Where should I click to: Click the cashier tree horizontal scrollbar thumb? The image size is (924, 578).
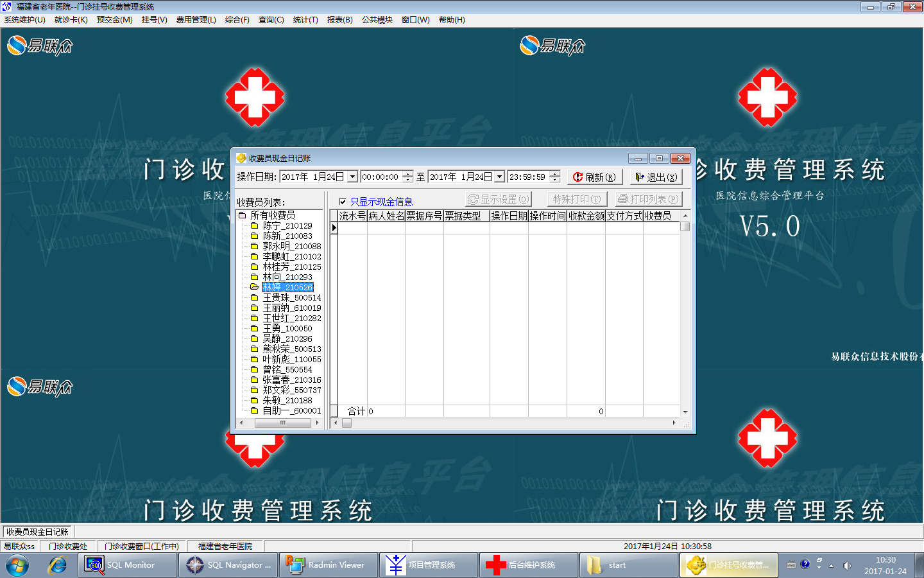click(282, 423)
